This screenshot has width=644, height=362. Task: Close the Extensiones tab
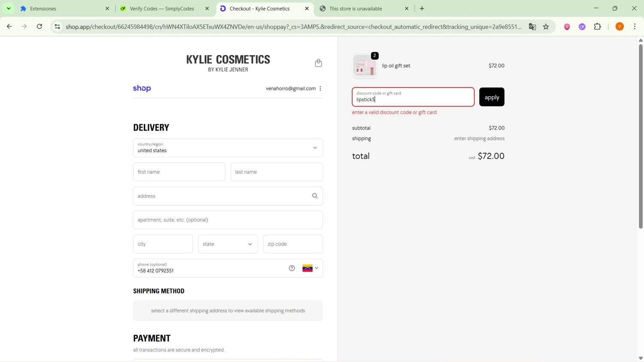107,9
